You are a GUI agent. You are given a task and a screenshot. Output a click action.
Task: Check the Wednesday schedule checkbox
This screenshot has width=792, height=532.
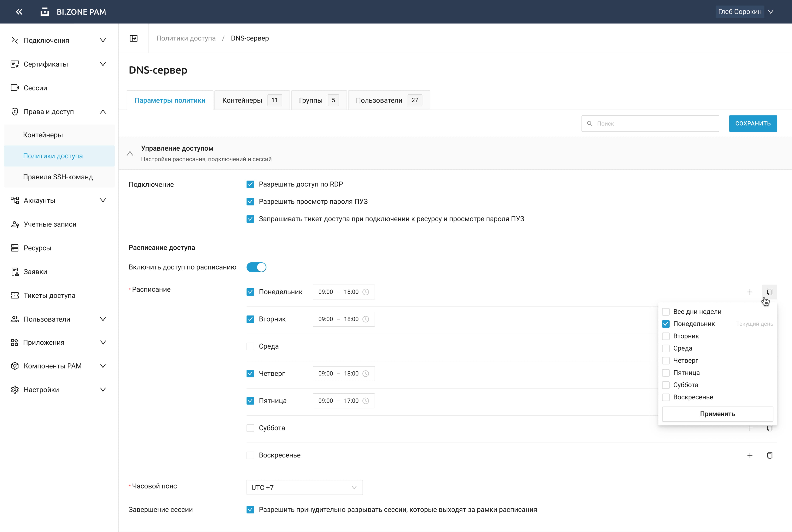(x=250, y=346)
